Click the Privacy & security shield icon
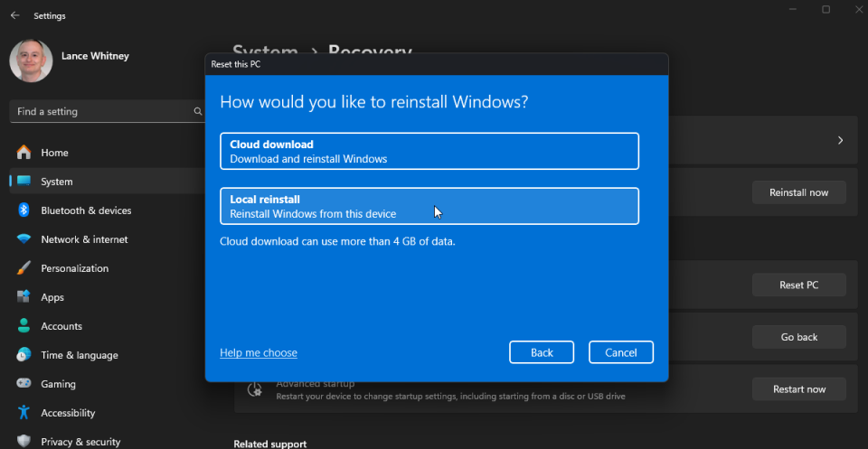Screen dimensions: 868x449 (24, 441)
